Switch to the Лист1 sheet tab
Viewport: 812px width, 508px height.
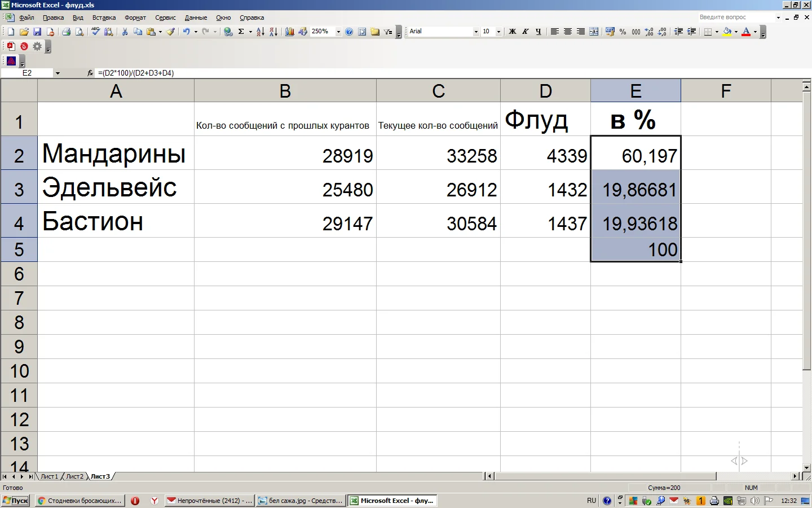point(49,476)
